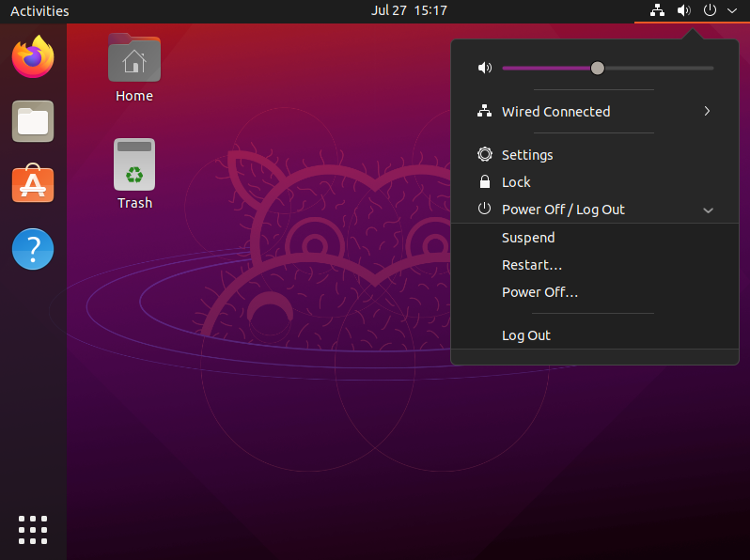
Task: Click the volume slider handle
Action: click(x=597, y=68)
